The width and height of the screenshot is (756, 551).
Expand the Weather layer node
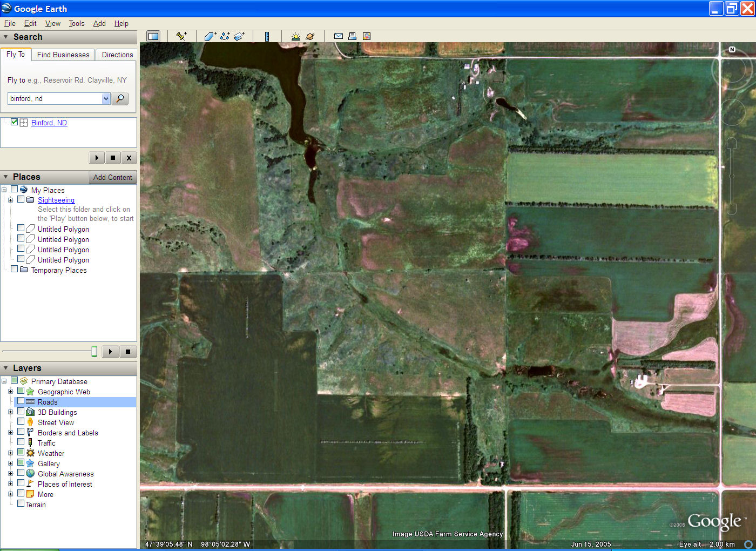10,453
